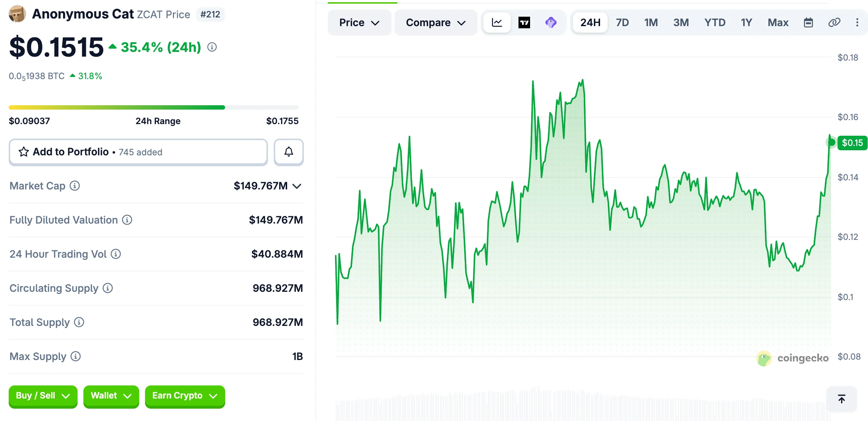The height and width of the screenshot is (421, 868).
Task: Click the $0.08 axis label
Action: point(849,357)
